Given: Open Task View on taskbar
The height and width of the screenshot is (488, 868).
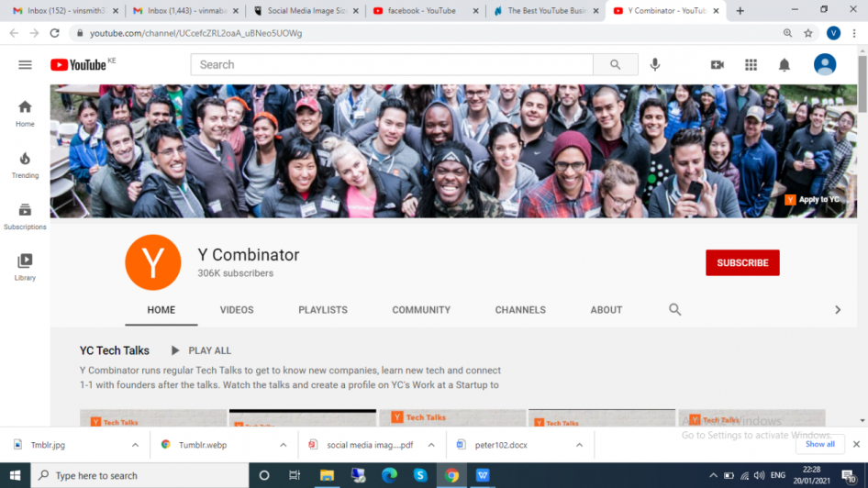Looking at the screenshot, I should tap(295, 475).
